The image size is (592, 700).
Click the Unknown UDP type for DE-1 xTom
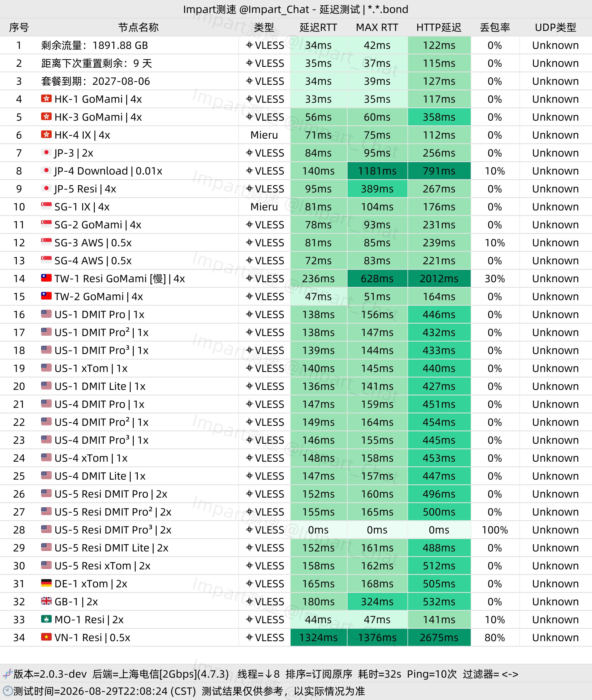[556, 584]
